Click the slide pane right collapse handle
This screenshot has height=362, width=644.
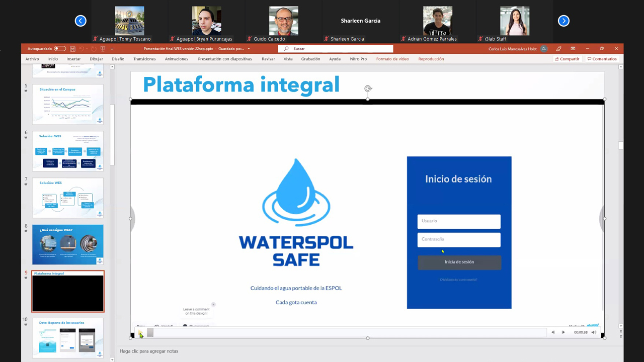click(602, 219)
